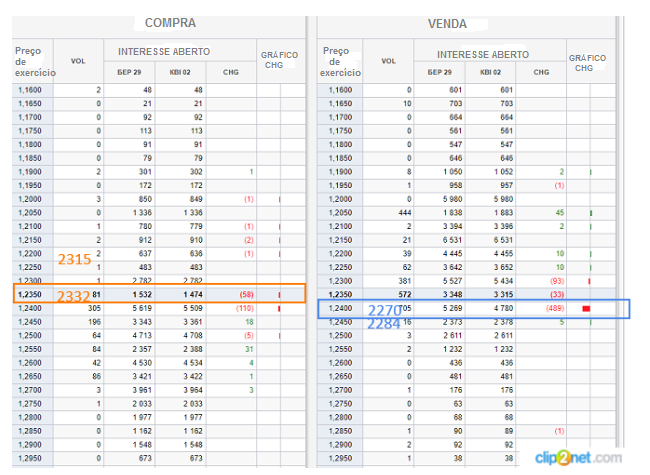
Task: Select the COMPRA panel title
Action: click(x=170, y=22)
